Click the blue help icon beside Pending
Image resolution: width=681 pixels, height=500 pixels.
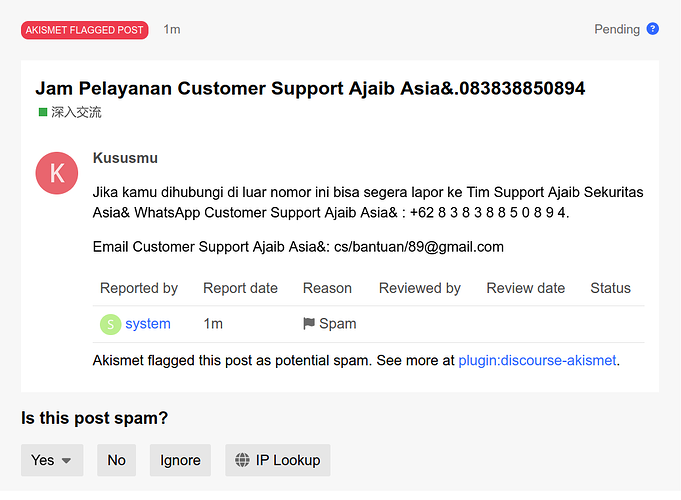tap(653, 29)
